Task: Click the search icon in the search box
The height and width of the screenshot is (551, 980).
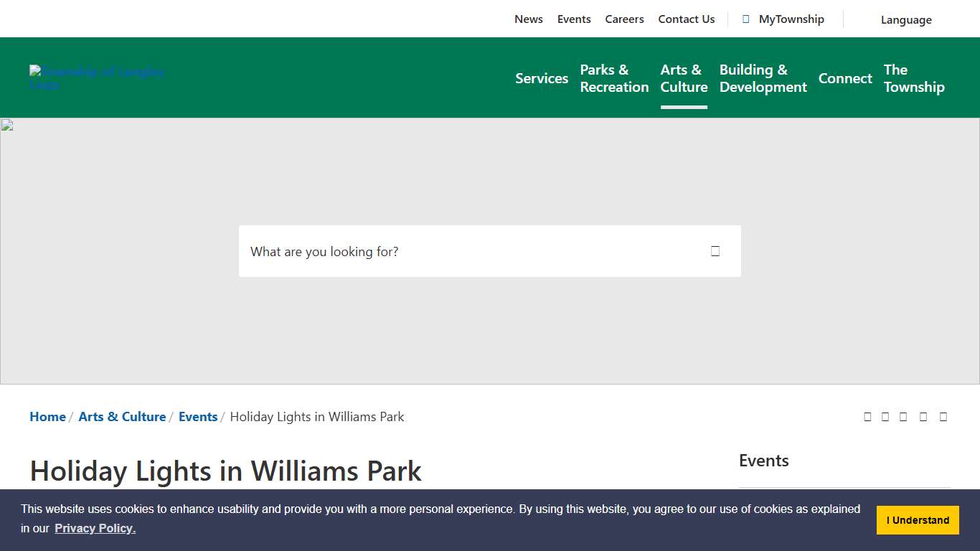Action: tap(715, 251)
